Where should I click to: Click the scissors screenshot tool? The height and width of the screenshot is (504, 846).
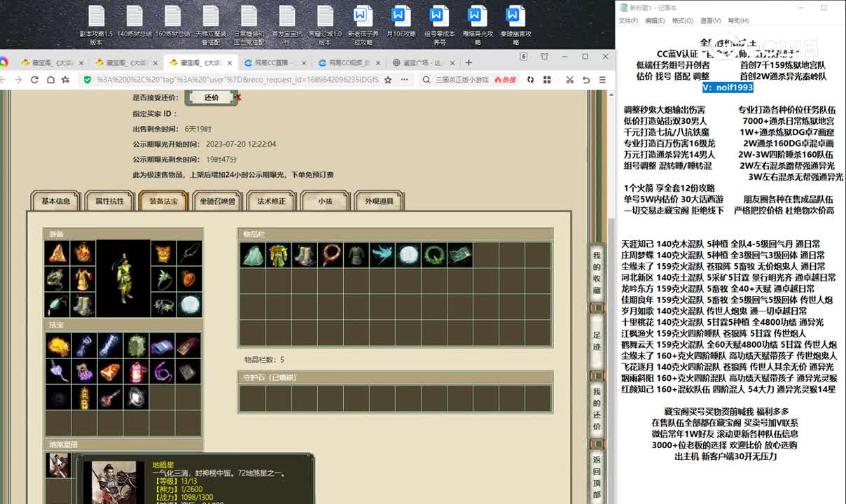click(569, 80)
